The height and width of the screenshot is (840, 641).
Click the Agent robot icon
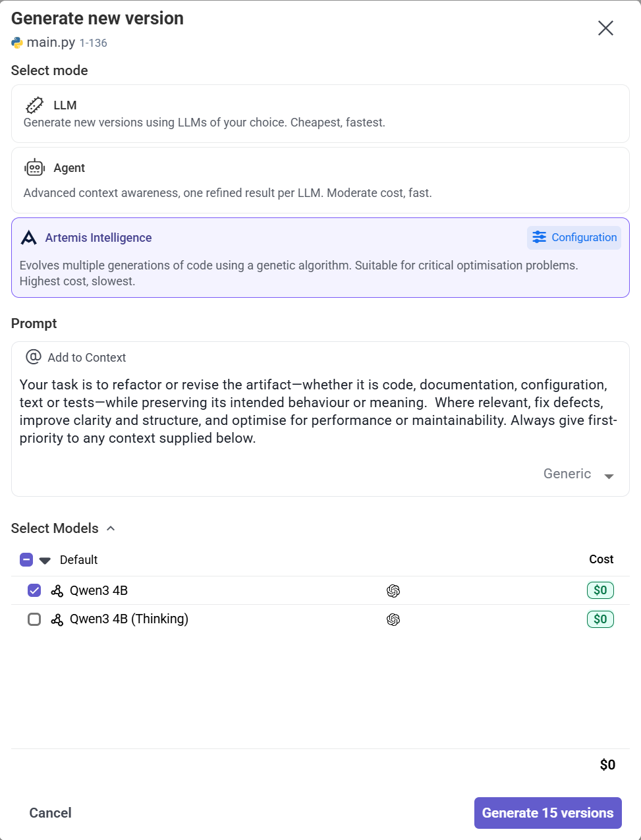click(x=35, y=168)
